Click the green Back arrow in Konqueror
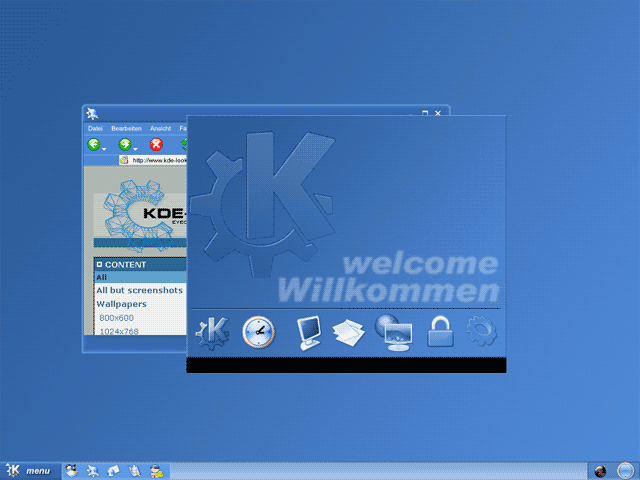640x480 pixels. pyautogui.click(x=93, y=144)
